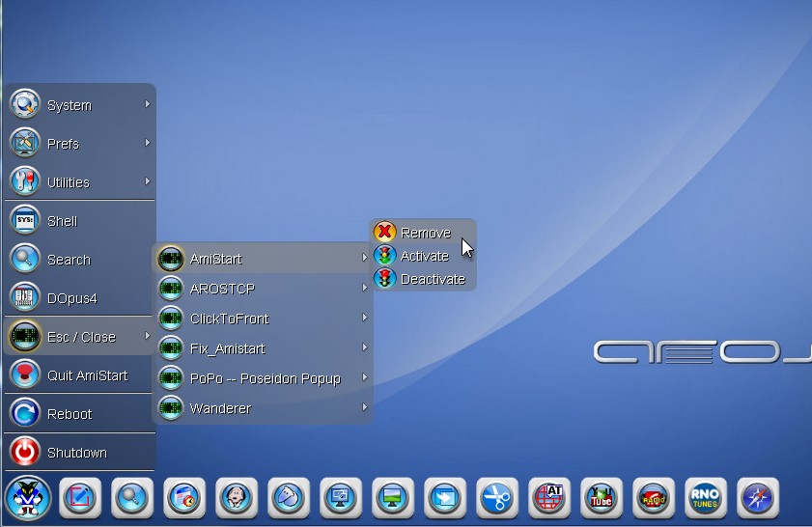Click the Esc / Close chip icon
This screenshot has width=812, height=527.
[x=24, y=337]
